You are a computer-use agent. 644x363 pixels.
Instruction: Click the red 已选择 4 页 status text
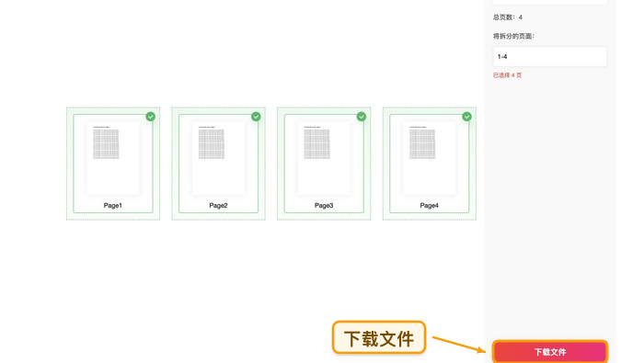tap(507, 75)
